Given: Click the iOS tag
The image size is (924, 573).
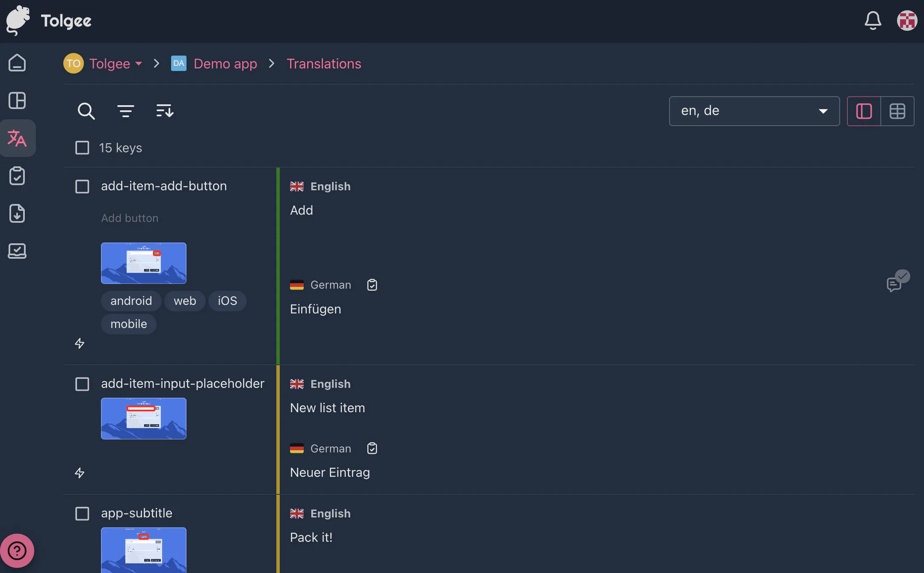Looking at the screenshot, I should point(227,301).
